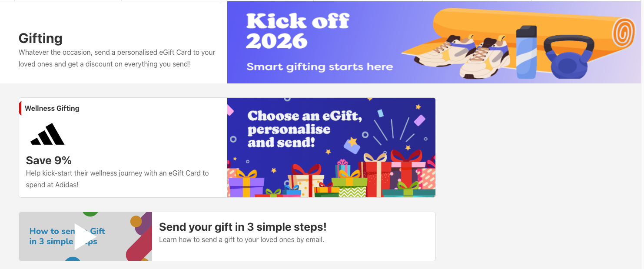Select the Save 9% Adidas offer

(48, 160)
